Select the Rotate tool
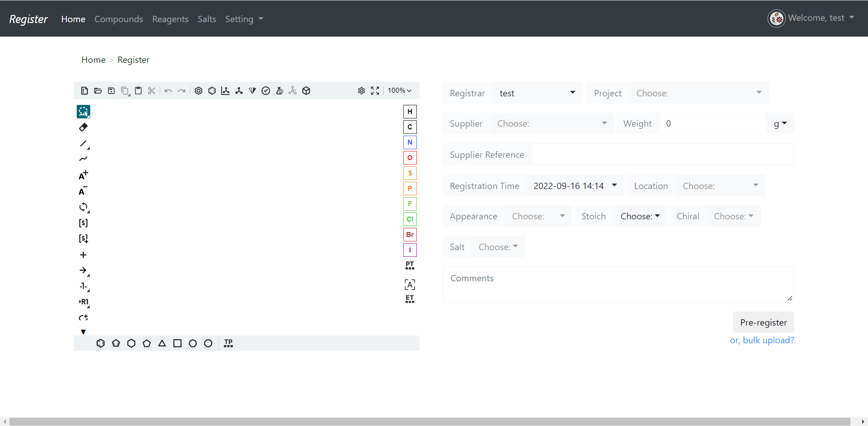868x426 pixels. [x=83, y=207]
